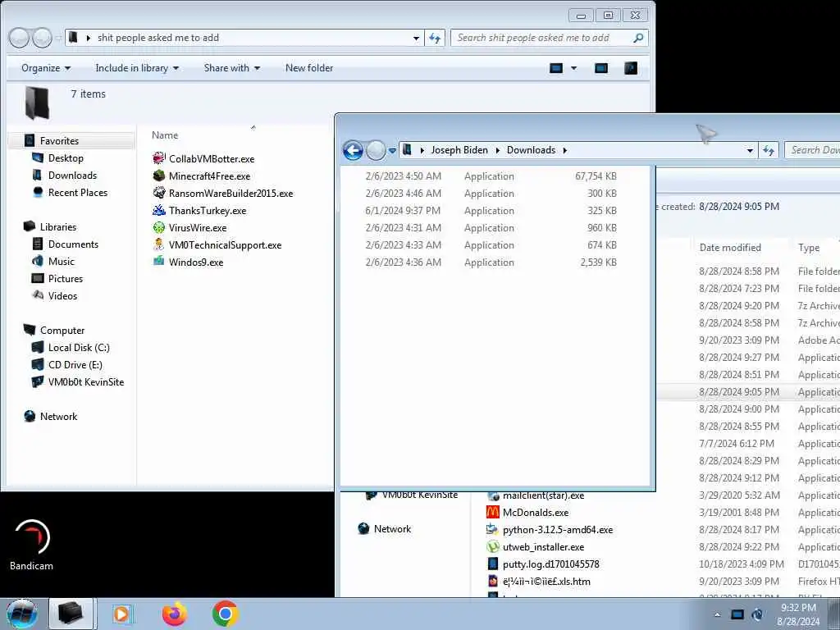Select VirusWire.exe green icon

click(158, 227)
